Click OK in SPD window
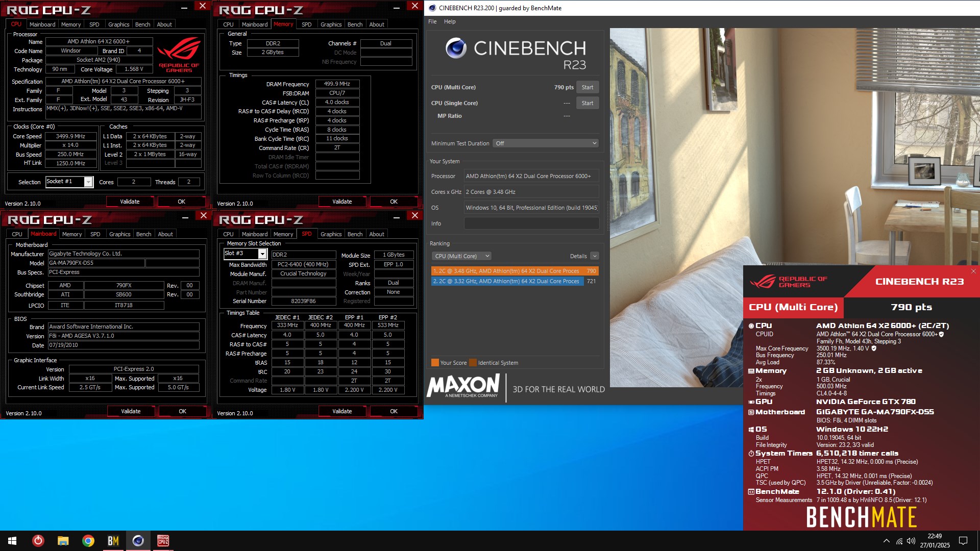 [x=394, y=411]
